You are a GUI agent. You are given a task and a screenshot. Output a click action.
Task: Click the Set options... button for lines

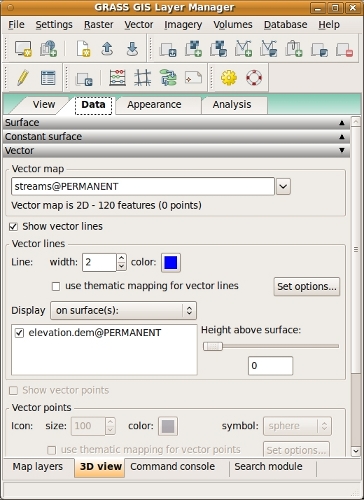[x=307, y=286]
